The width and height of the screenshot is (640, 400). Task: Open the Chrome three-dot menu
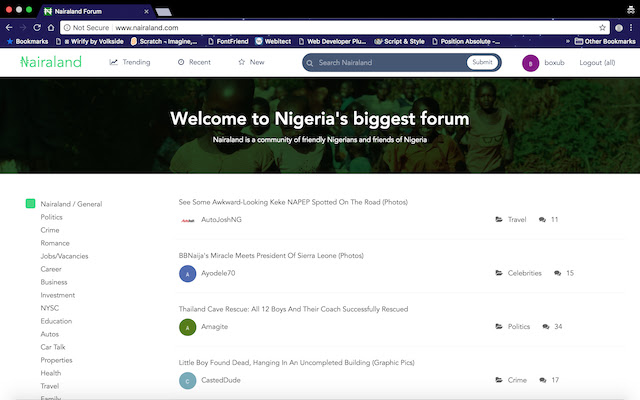[x=631, y=28]
